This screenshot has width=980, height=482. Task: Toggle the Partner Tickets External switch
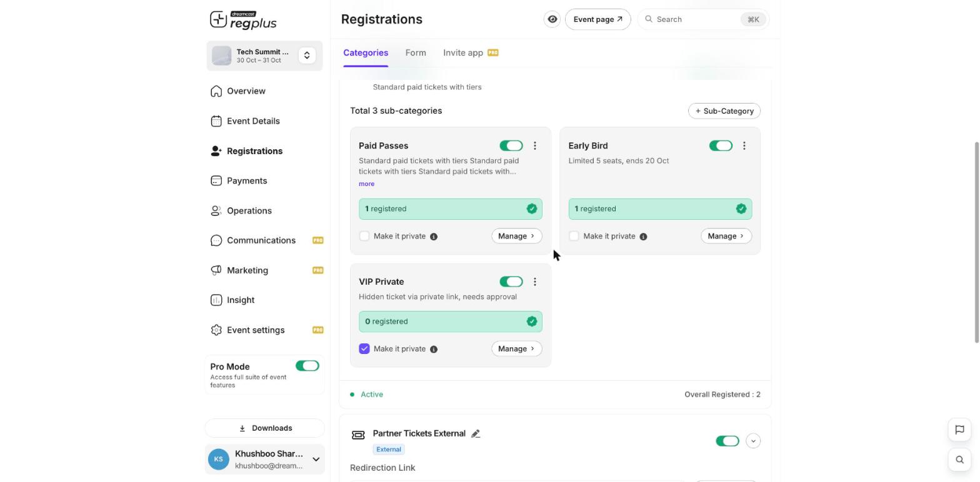point(727,441)
